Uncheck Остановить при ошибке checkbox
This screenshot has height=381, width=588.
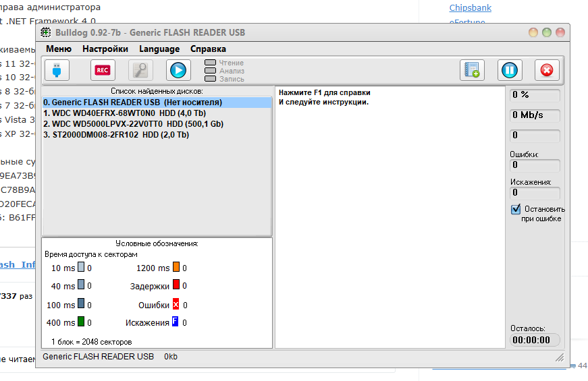point(516,209)
